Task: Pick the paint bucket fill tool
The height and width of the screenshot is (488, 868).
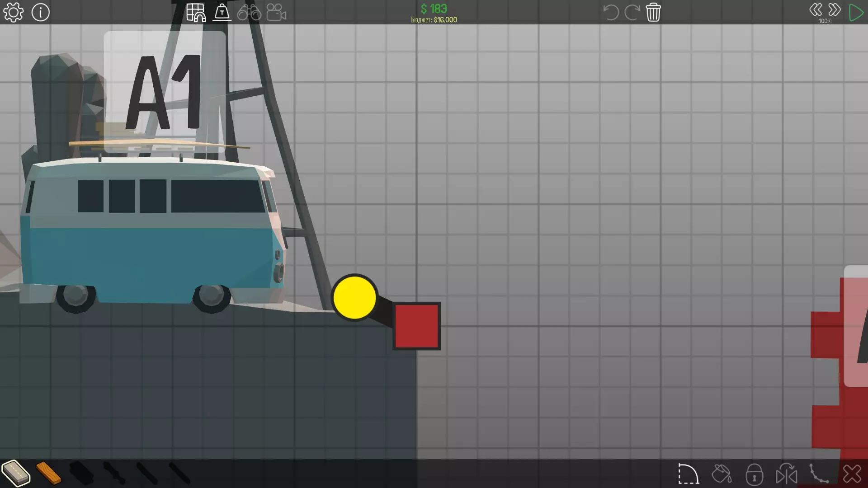Action: pyautogui.click(x=722, y=474)
